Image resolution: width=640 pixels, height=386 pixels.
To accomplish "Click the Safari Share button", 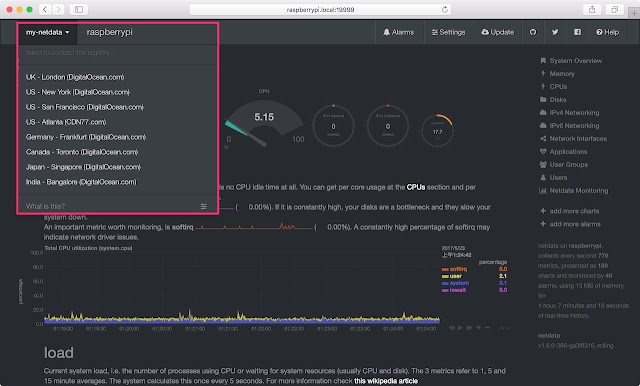I will click(x=592, y=9).
